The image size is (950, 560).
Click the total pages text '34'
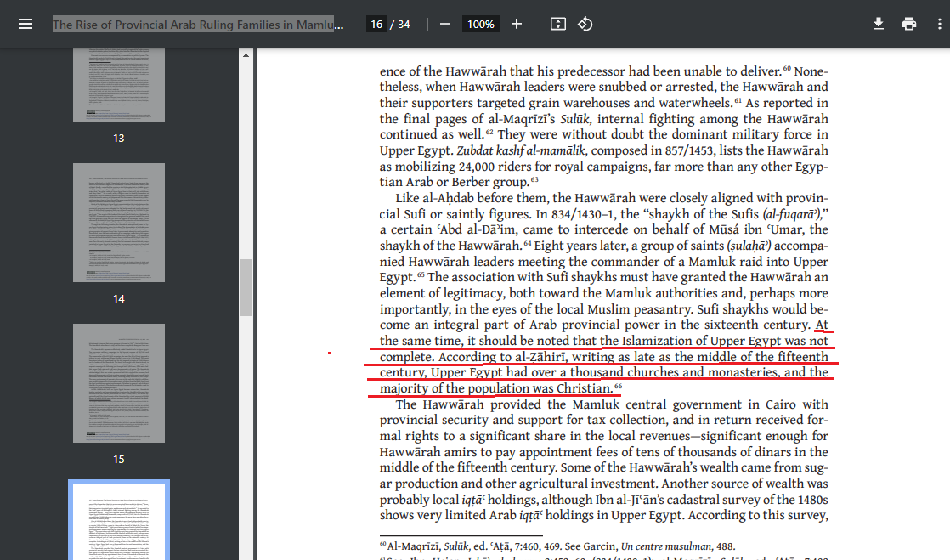404,25
